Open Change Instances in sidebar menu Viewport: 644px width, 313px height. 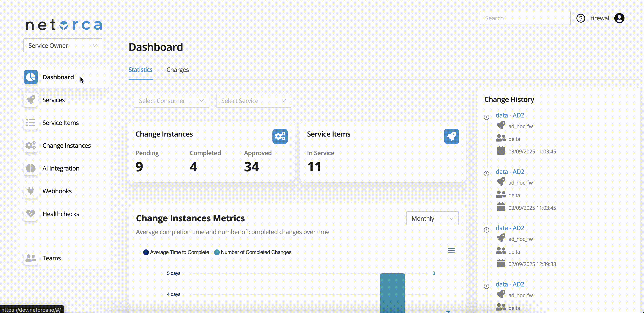click(x=66, y=145)
